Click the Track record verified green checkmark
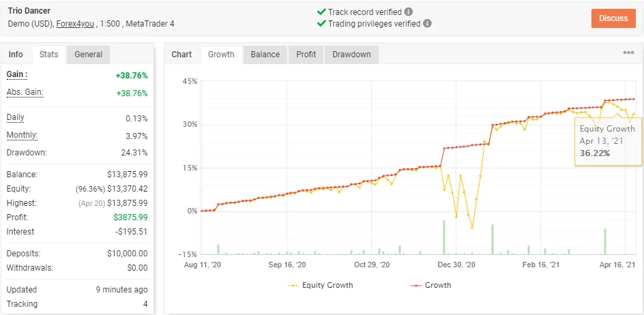644x315 pixels. 321,12
